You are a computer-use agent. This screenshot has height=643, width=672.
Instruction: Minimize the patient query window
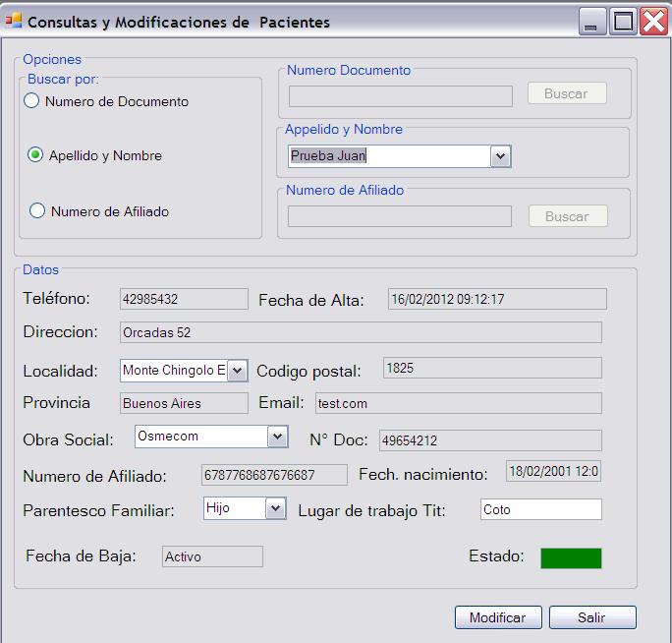click(592, 22)
